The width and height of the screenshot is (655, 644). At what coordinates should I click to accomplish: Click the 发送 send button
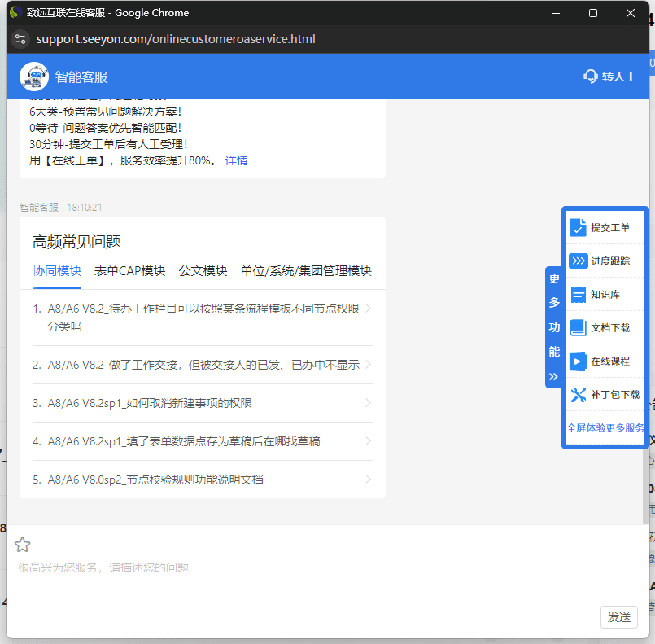pyautogui.click(x=619, y=617)
